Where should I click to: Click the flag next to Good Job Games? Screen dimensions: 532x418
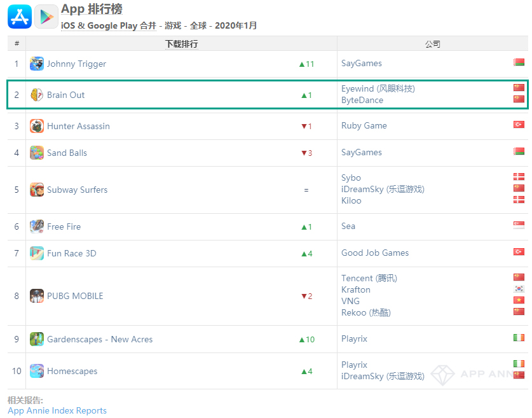(x=519, y=251)
